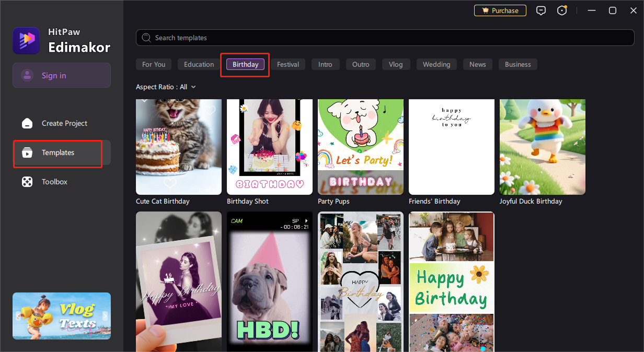Screen dimensions: 644x352
Task: Click the search magnifier icon
Action: (146, 38)
